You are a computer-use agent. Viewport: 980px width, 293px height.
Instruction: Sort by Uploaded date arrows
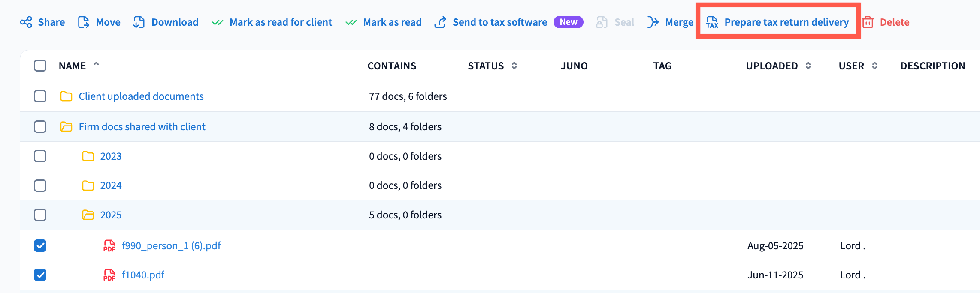click(808, 66)
